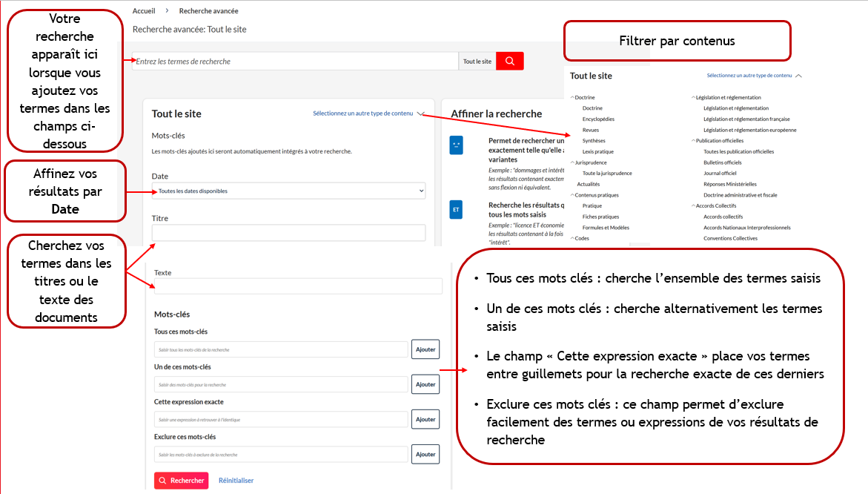Click 'Tout le site' scope beside search box
This screenshot has width=868, height=494.
pos(477,62)
